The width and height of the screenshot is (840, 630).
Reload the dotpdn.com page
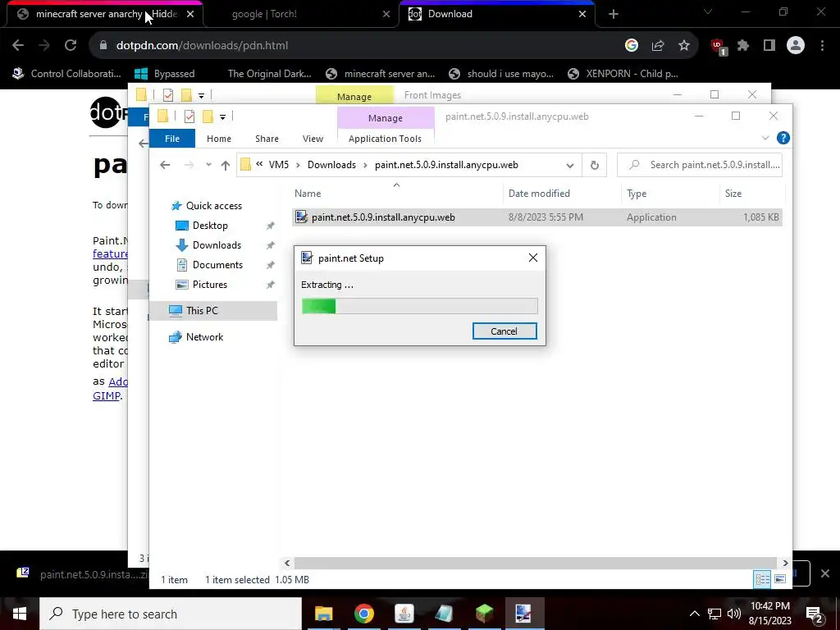71,46
